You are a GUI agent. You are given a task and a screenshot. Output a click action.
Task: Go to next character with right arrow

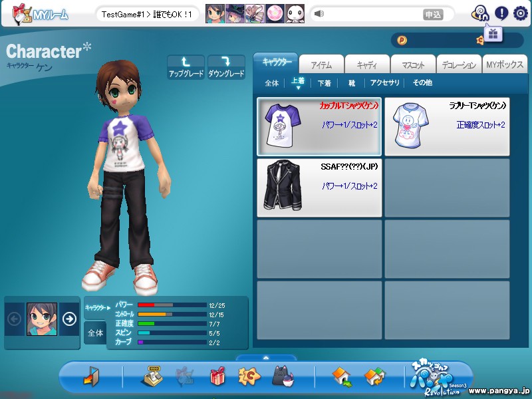[x=69, y=319]
